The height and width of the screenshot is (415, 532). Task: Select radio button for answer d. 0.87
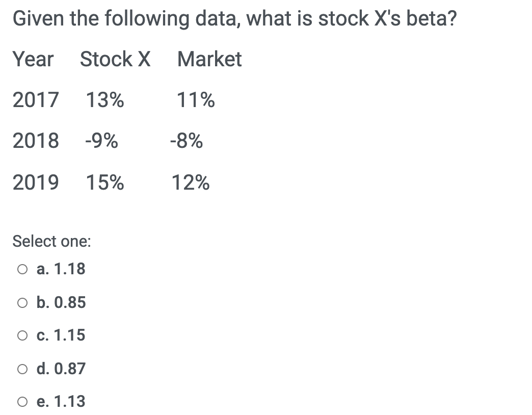pos(21,369)
